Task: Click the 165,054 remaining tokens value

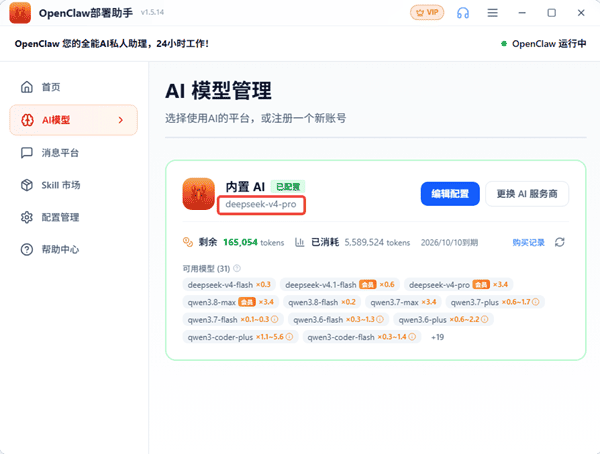Action: [240, 242]
